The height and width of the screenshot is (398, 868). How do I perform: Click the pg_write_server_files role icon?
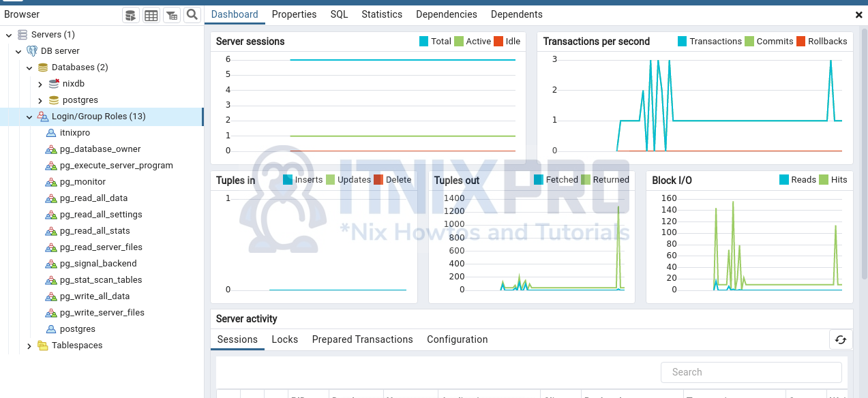pyautogui.click(x=51, y=313)
